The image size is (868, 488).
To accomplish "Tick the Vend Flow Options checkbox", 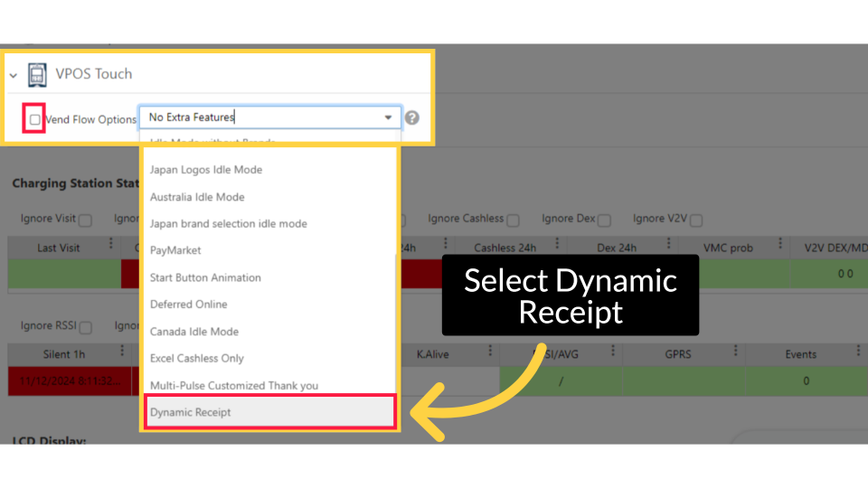I will (35, 119).
